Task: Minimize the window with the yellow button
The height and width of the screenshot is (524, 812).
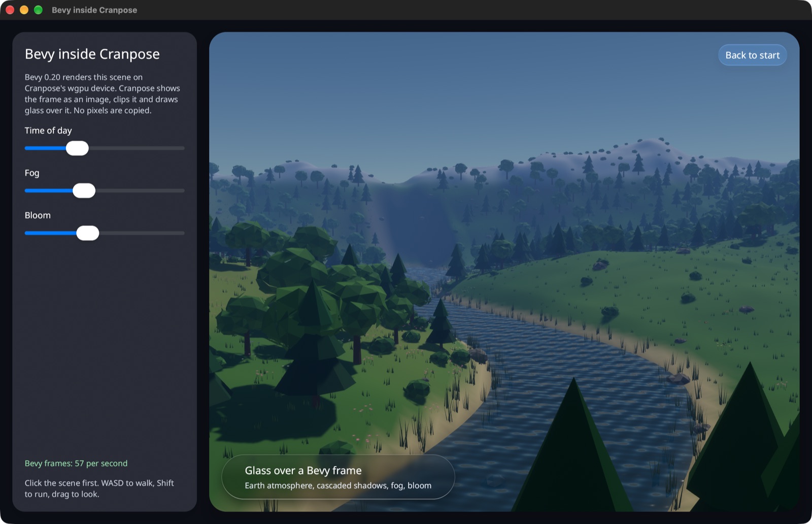Action: (24, 10)
